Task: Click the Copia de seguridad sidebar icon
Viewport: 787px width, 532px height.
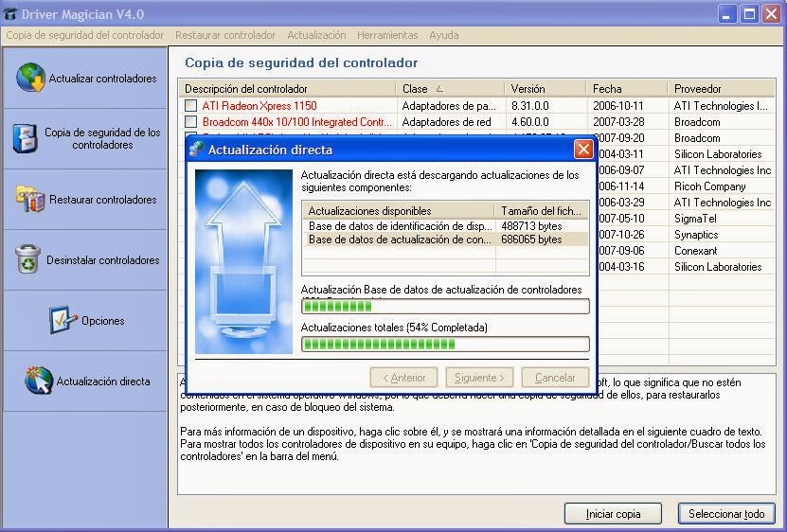Action: pyautogui.click(x=26, y=139)
